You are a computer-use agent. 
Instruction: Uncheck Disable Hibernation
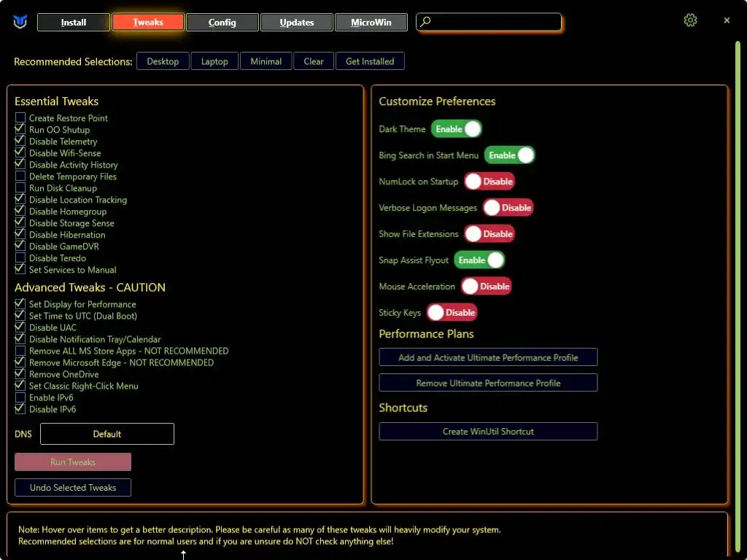click(20, 234)
